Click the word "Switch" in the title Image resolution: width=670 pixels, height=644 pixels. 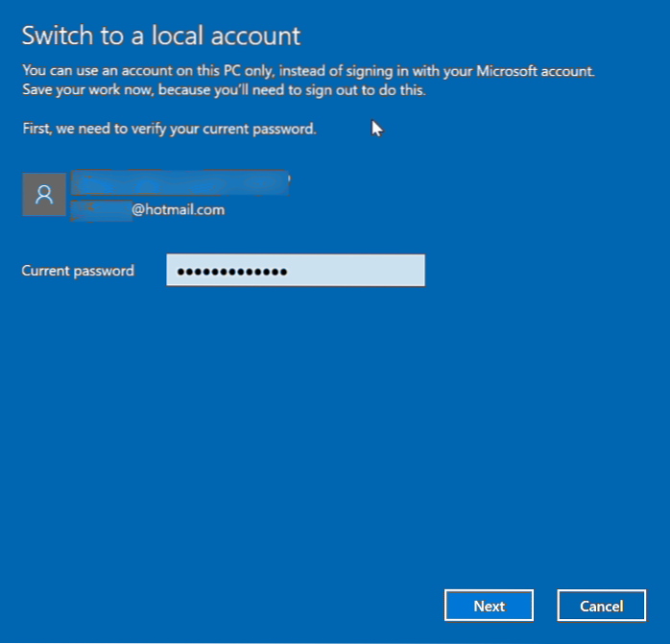click(55, 36)
